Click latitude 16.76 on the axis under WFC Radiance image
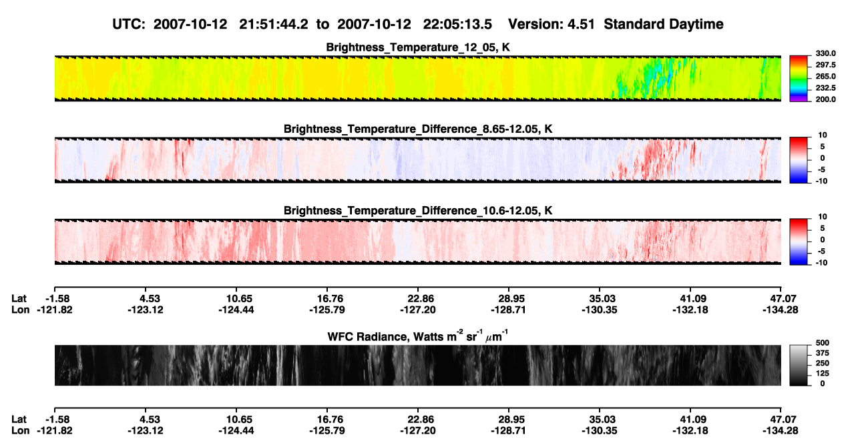This screenshot has height=445, width=868. [x=327, y=419]
